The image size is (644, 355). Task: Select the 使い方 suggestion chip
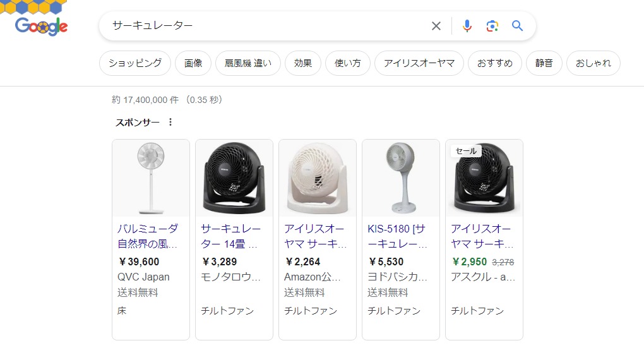[348, 63]
